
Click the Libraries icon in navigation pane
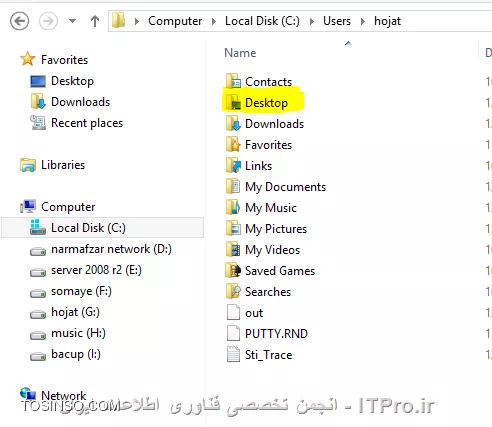28,165
